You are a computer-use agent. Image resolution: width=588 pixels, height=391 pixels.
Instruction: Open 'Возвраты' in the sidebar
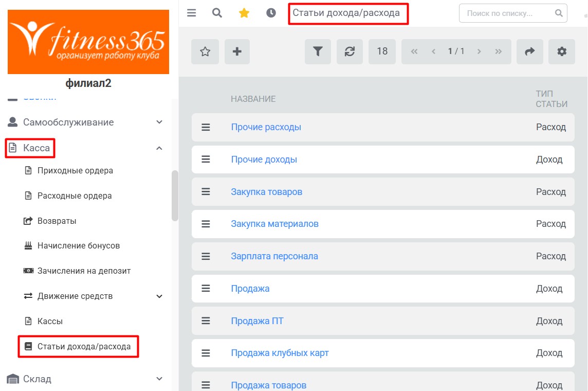click(57, 221)
